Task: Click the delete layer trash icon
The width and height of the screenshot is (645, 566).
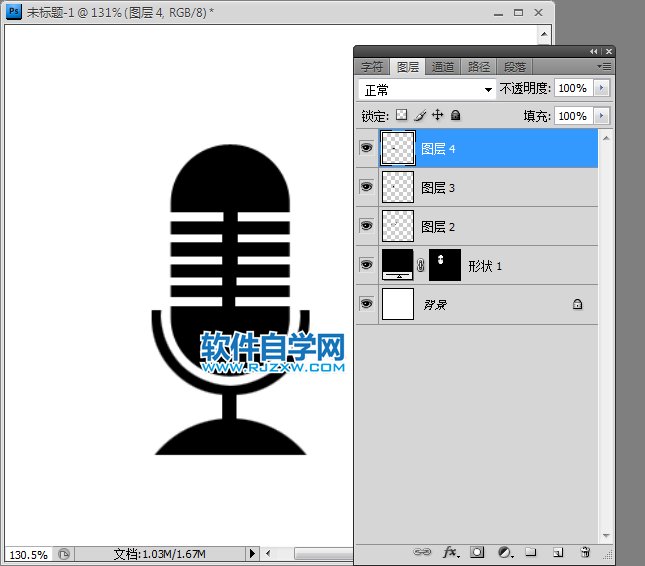Action: [x=585, y=552]
